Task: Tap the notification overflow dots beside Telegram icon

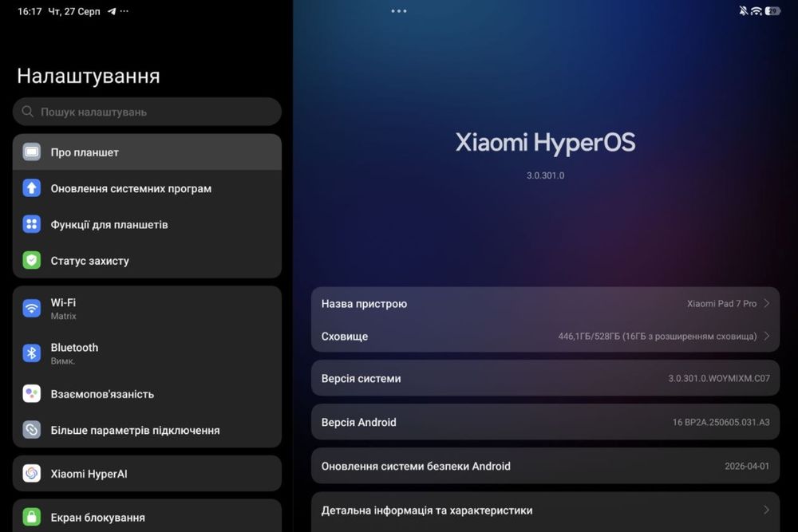Action: tap(124, 11)
